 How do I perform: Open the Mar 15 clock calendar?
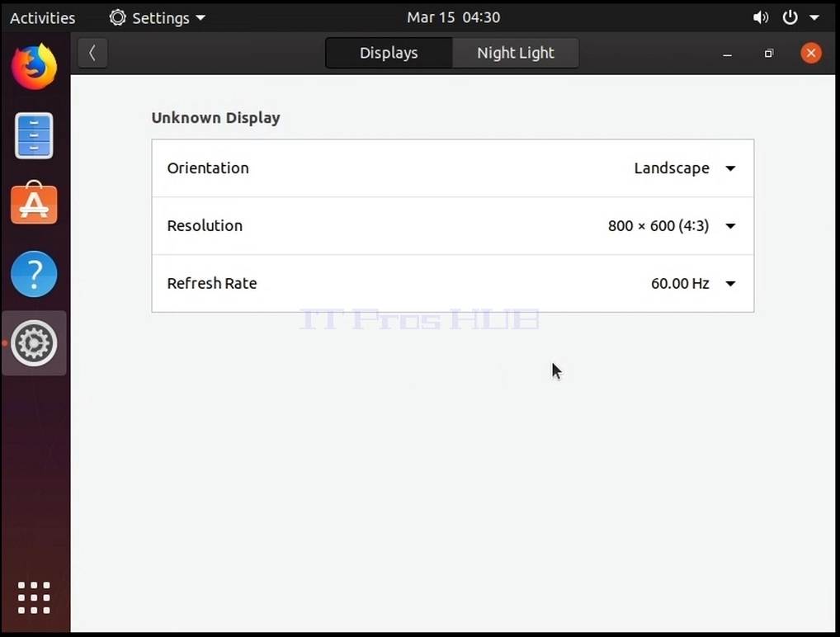(x=453, y=17)
